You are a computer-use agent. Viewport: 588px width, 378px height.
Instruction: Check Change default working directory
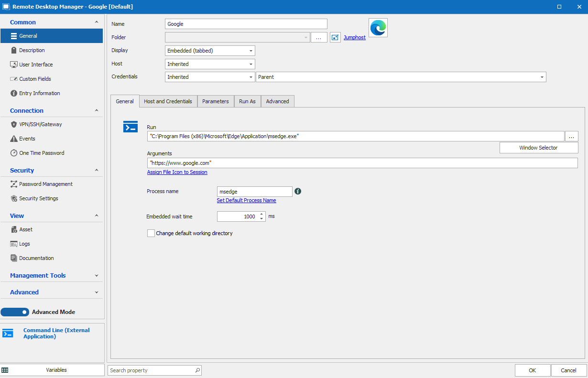point(151,233)
